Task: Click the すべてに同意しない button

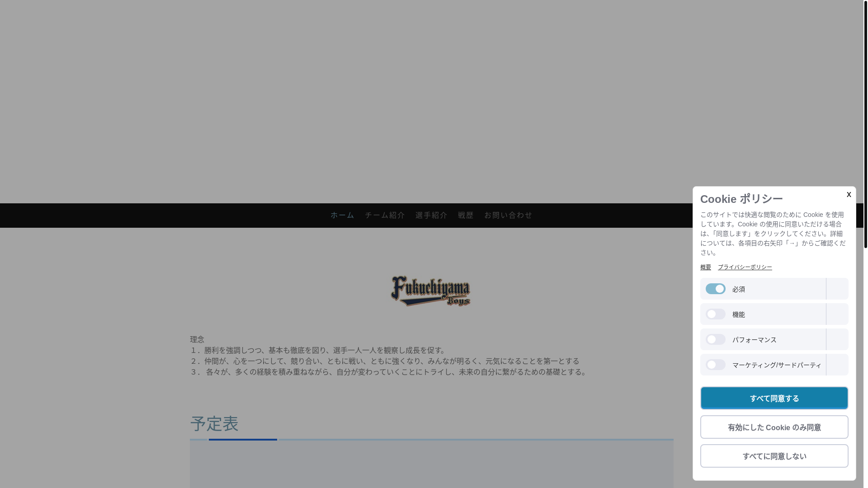Action: (774, 456)
